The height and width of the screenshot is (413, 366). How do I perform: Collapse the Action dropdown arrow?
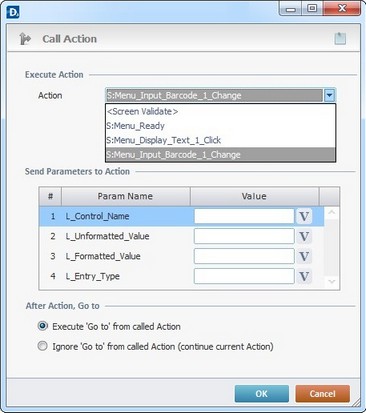[329, 95]
